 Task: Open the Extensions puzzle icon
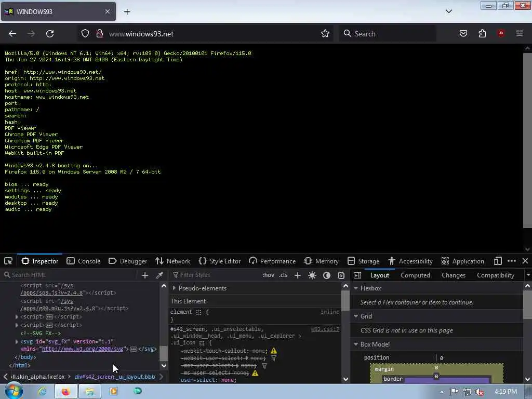(482, 34)
